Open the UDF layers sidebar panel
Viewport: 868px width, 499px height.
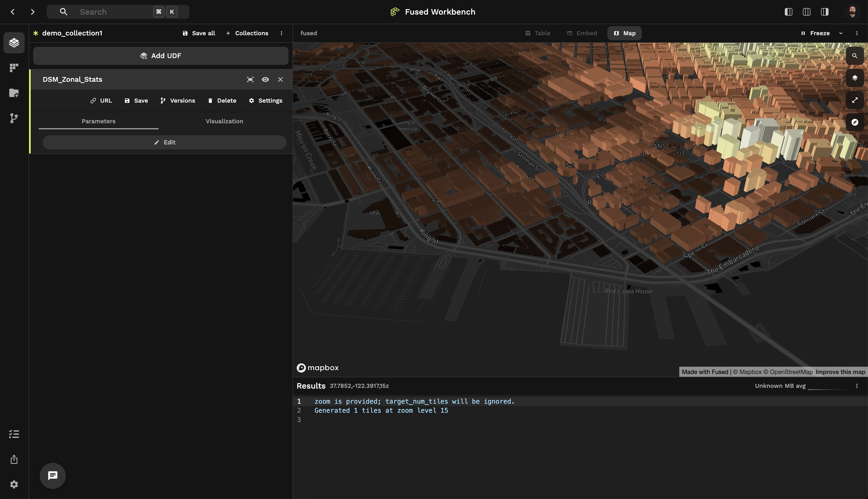point(14,43)
